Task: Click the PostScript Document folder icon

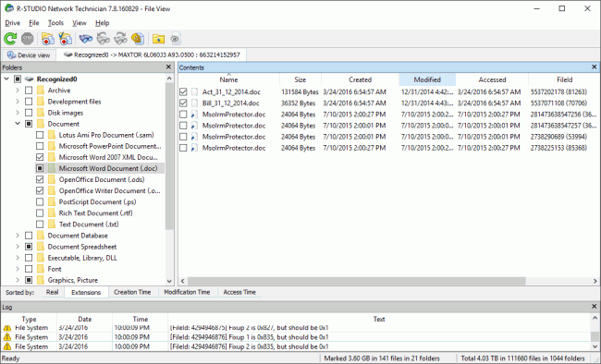Action: (52, 202)
